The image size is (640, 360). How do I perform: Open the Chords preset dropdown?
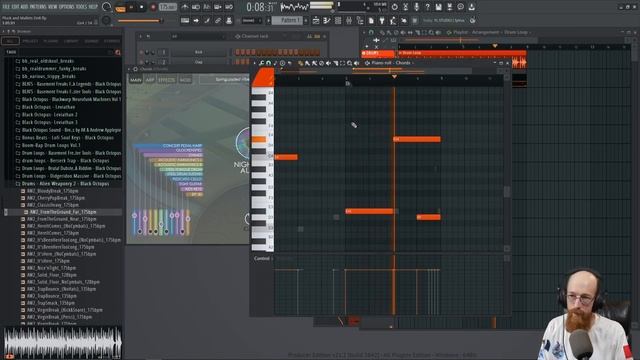224,80
